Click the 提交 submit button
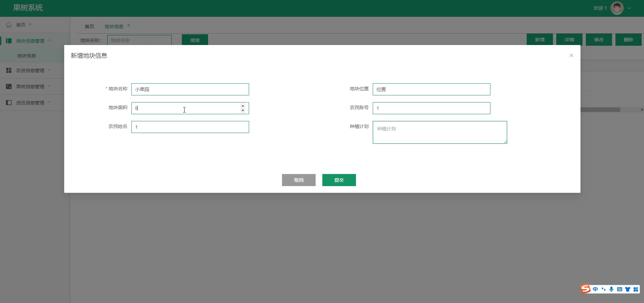This screenshot has width=644, height=303. [339, 180]
